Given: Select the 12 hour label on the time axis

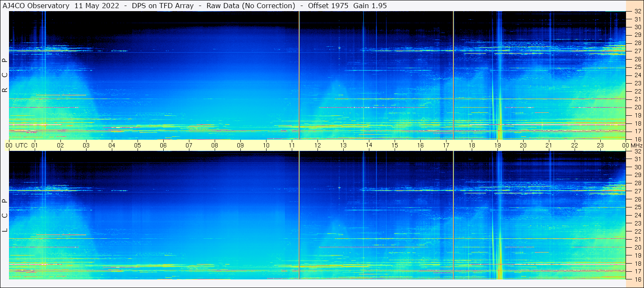Looking at the screenshot, I should coord(318,145).
